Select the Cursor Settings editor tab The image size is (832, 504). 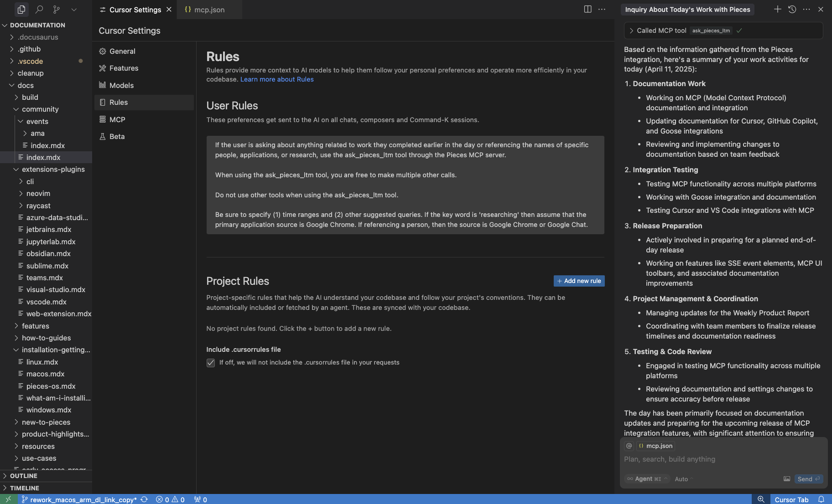(x=135, y=10)
